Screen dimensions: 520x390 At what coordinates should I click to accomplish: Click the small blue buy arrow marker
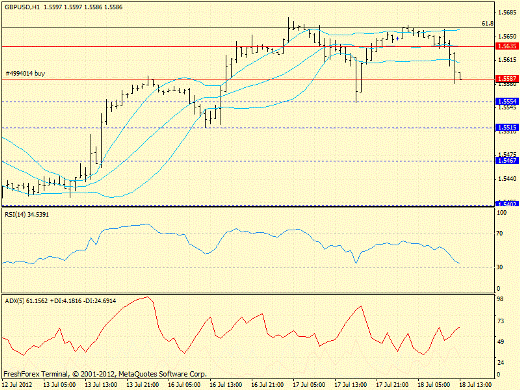coord(398,39)
